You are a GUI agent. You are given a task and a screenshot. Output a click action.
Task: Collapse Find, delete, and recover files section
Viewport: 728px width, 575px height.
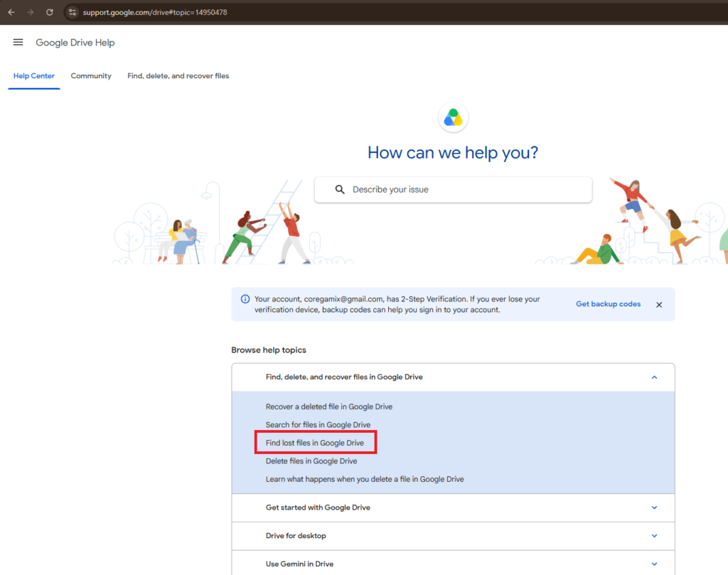(x=453, y=377)
